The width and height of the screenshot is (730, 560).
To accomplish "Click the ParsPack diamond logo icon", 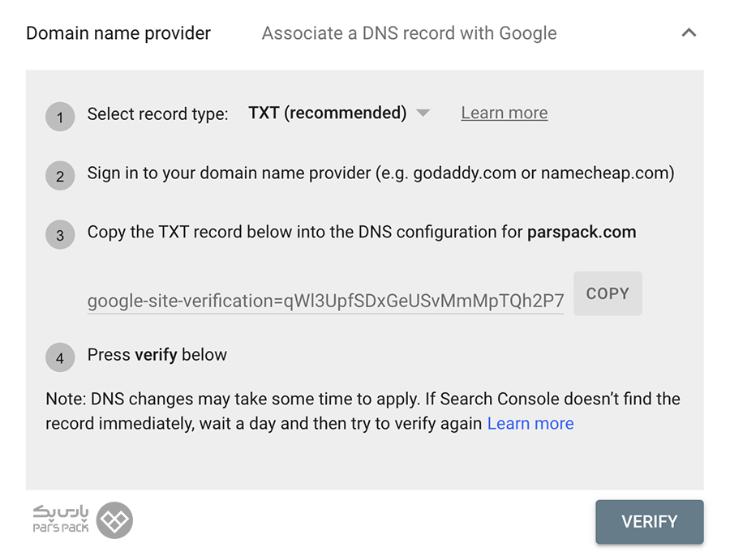I will tap(114, 520).
